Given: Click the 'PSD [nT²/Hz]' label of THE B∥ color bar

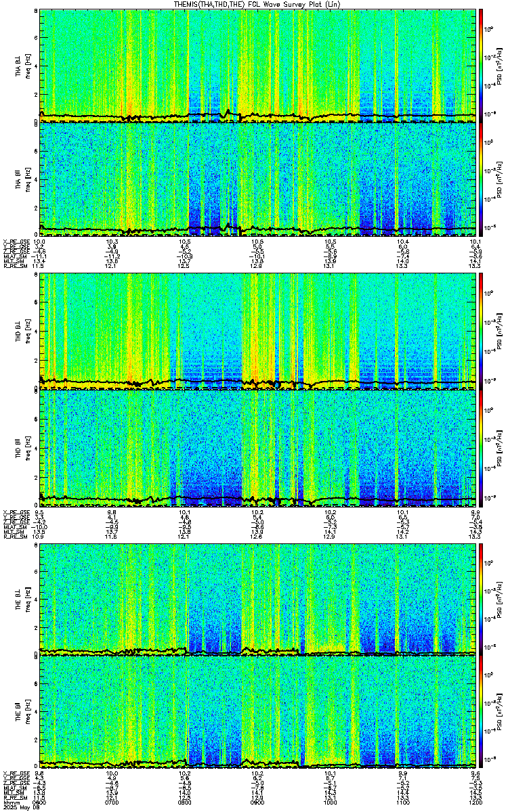Looking at the screenshot, I should [500, 711].
